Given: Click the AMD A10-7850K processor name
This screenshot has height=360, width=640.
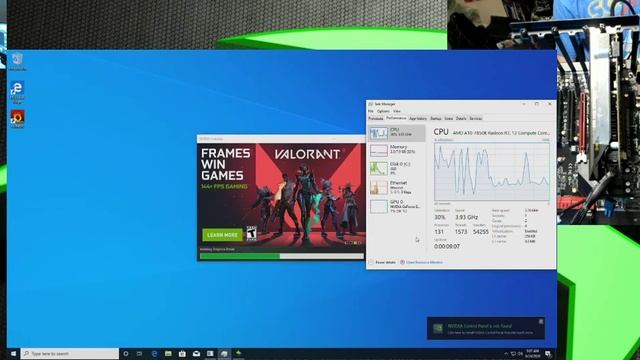Looking at the screenshot, I should point(502,133).
